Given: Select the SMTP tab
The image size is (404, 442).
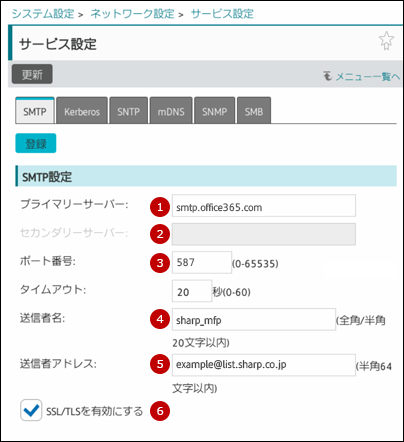Looking at the screenshot, I should pos(35,110).
